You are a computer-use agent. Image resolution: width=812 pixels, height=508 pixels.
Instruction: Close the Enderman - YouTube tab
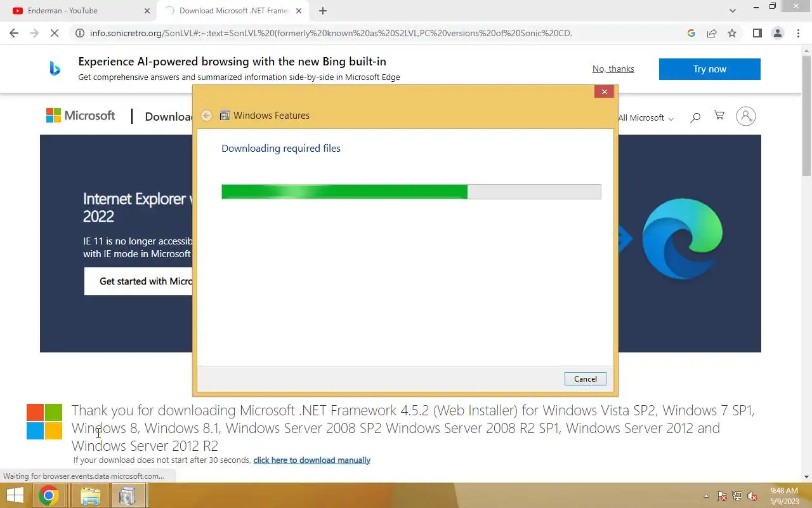click(147, 11)
